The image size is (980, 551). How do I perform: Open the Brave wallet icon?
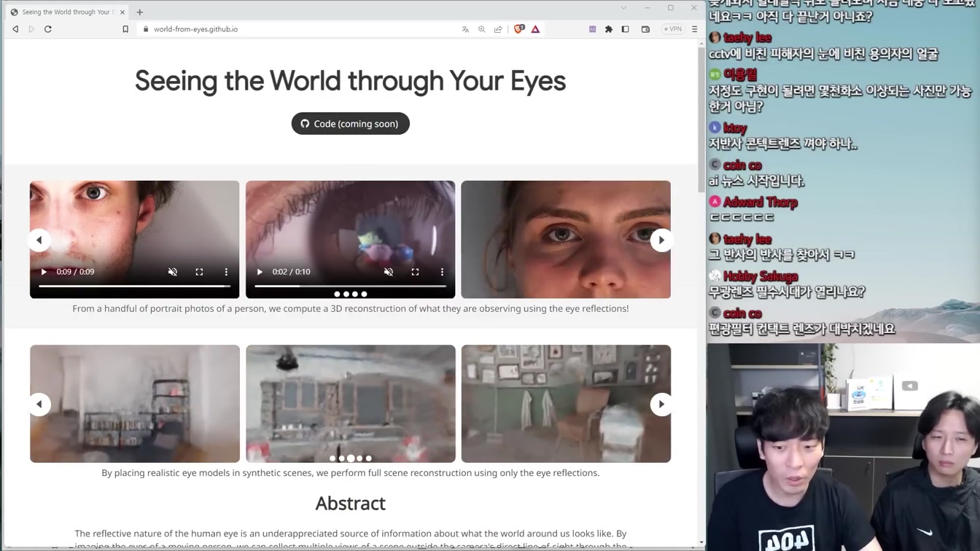coord(645,29)
